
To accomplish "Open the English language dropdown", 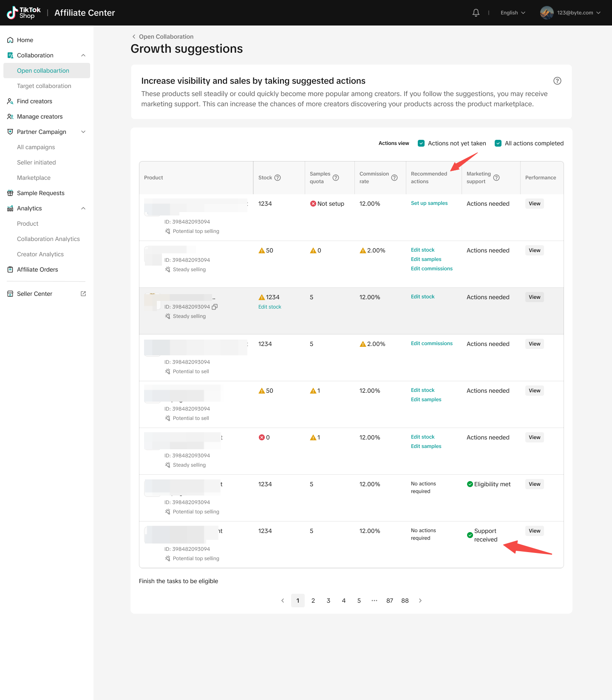I will click(513, 13).
